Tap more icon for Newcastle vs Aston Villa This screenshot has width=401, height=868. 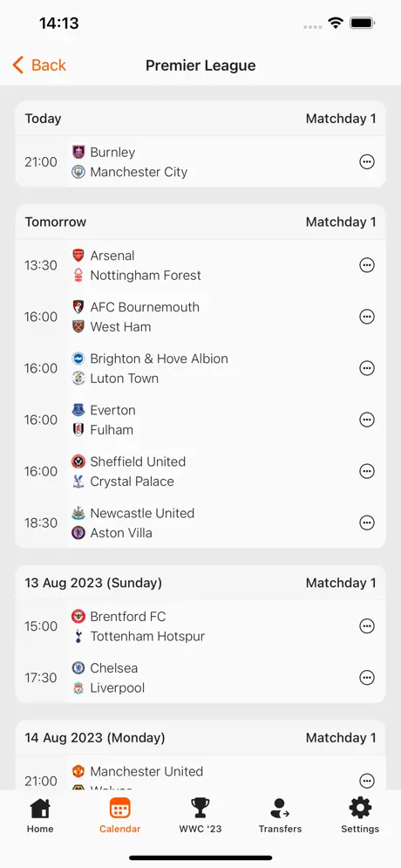point(367,523)
